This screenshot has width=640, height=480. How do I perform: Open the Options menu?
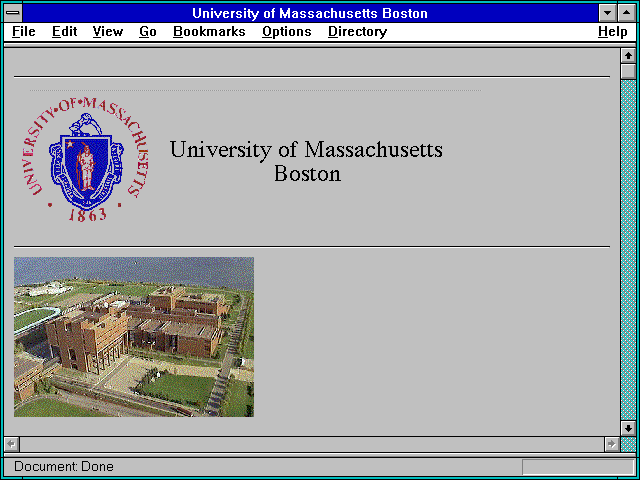point(287,32)
